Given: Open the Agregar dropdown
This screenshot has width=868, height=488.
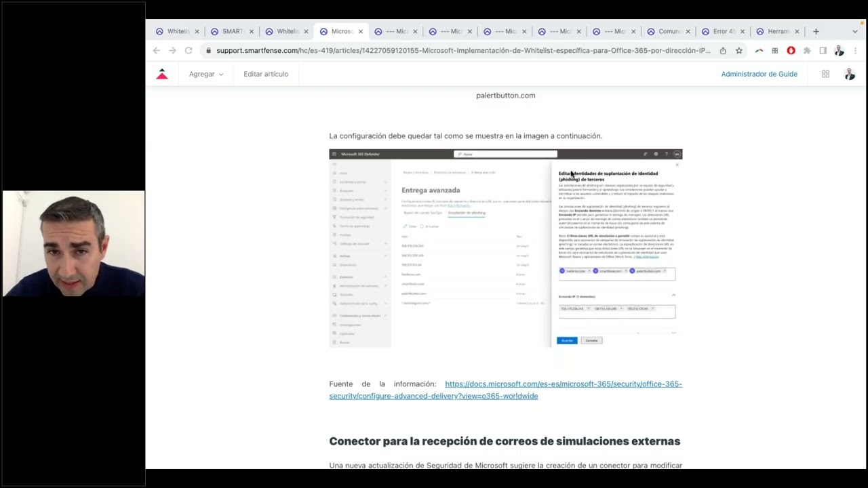Looking at the screenshot, I should click(x=206, y=74).
